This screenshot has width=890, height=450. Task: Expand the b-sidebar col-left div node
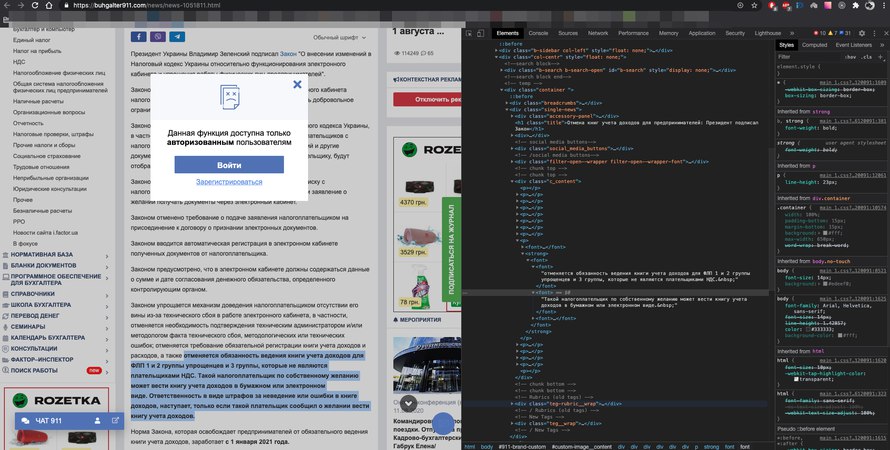click(496, 51)
